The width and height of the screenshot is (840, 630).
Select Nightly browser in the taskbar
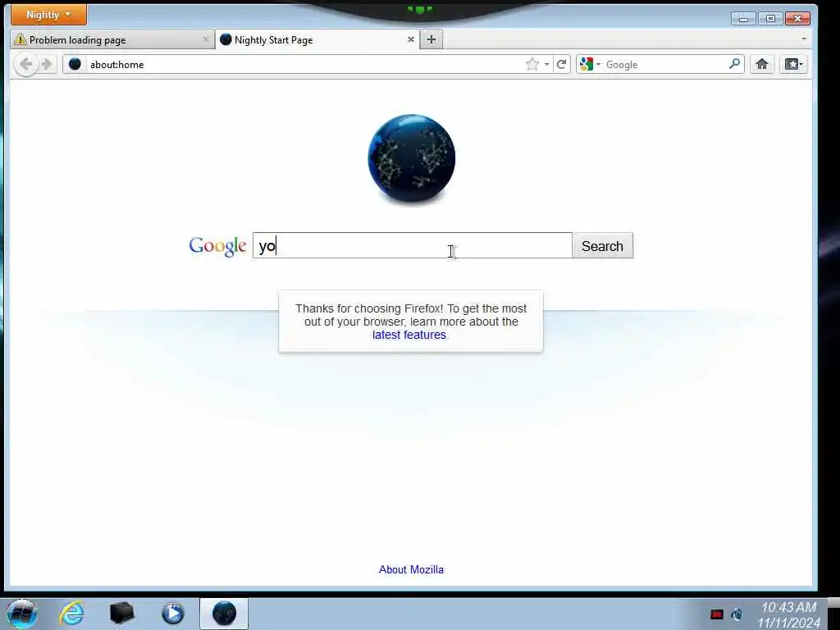[224, 614]
